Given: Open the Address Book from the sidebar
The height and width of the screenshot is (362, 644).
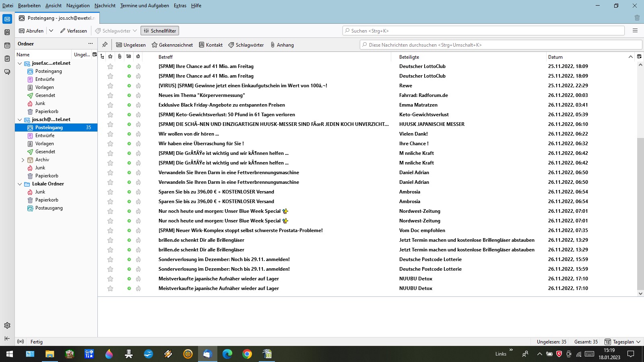Looking at the screenshot, I should [x=7, y=32].
